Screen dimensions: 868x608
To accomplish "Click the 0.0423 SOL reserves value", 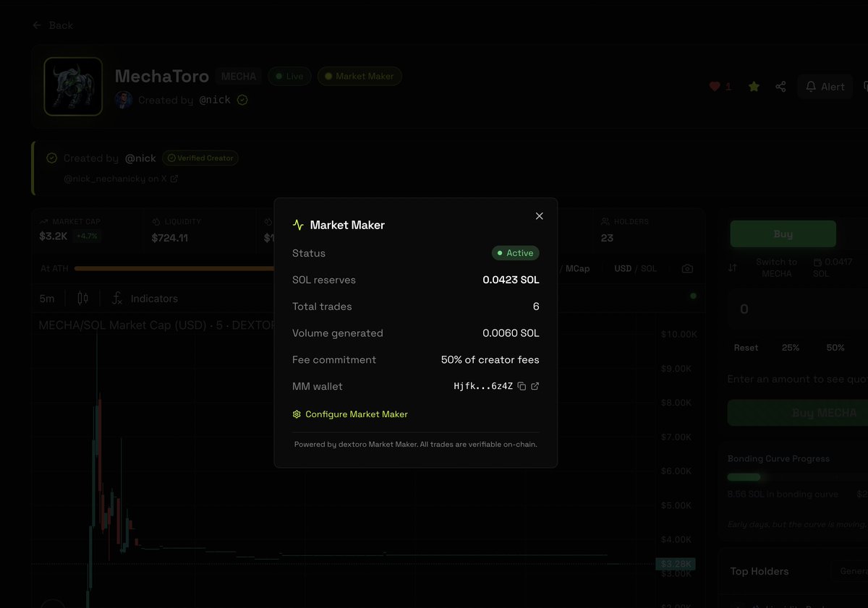I will [511, 280].
